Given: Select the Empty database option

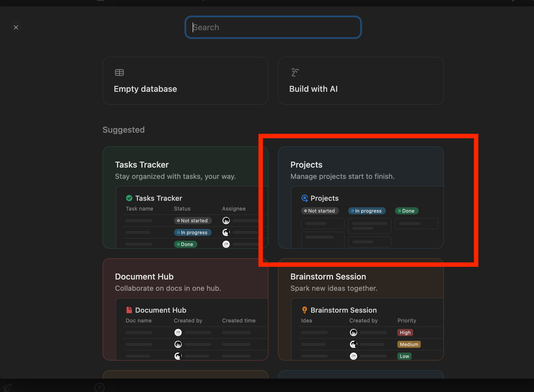Looking at the screenshot, I should pyautogui.click(x=185, y=81).
